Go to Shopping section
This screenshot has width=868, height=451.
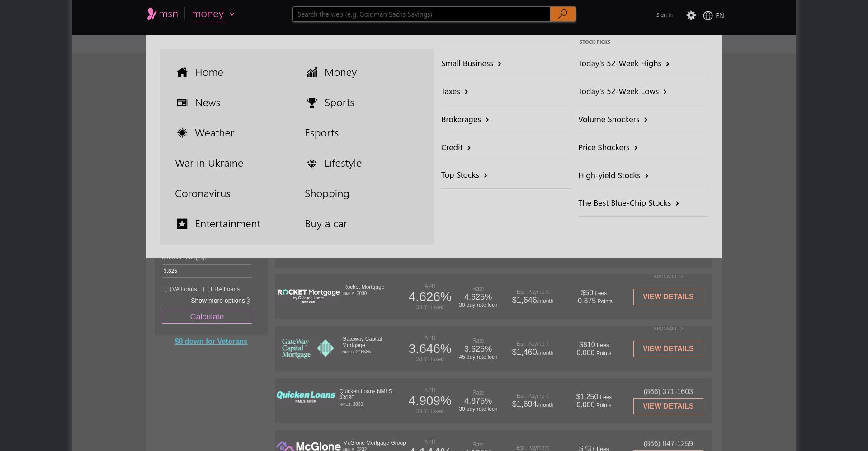point(327,193)
